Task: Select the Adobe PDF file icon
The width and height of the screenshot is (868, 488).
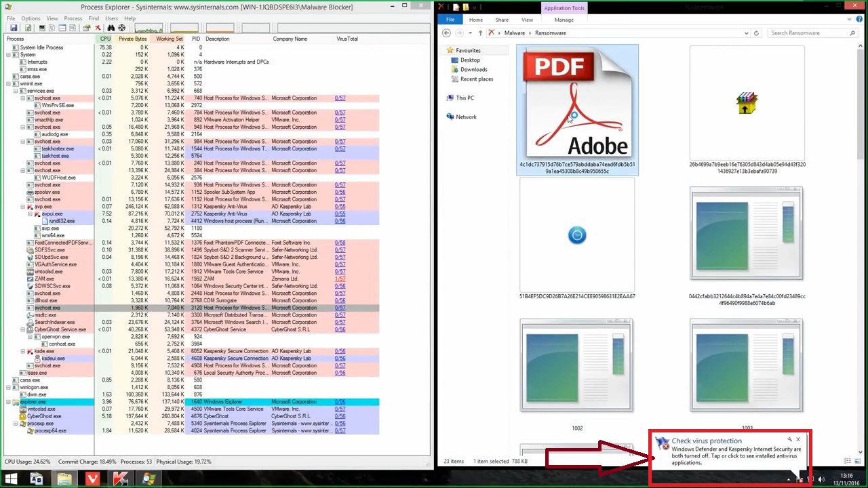Action: tap(577, 103)
